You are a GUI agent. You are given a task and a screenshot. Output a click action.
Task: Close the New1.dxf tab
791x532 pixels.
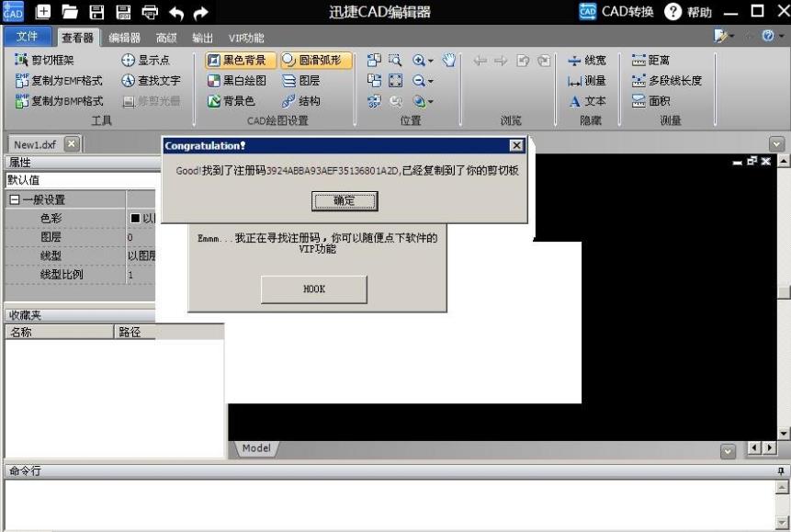pyautogui.click(x=72, y=144)
